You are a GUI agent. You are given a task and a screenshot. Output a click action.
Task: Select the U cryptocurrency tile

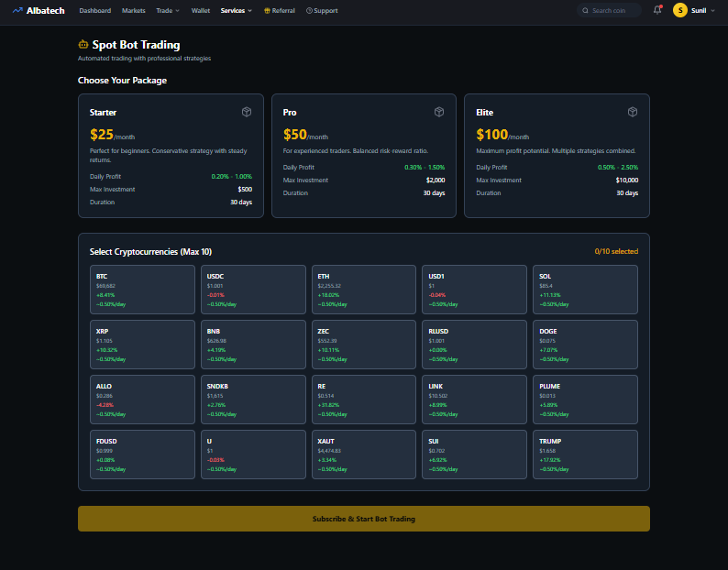pyautogui.click(x=253, y=455)
